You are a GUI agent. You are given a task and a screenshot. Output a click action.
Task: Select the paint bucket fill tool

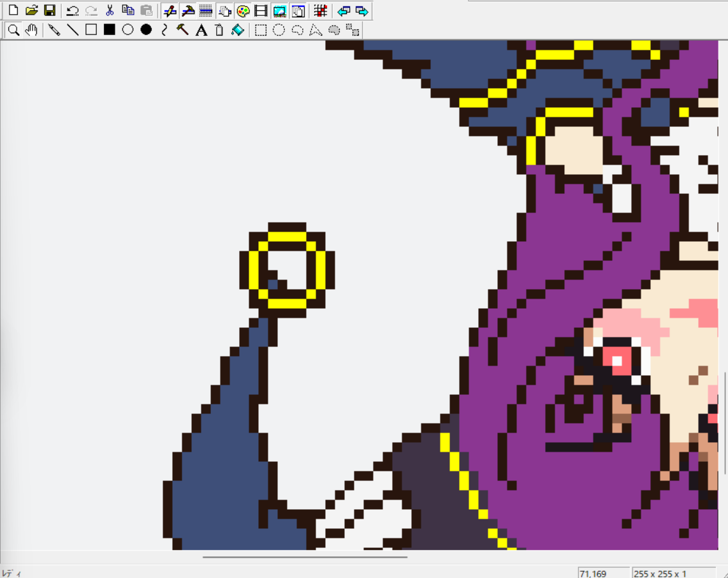[x=238, y=30]
